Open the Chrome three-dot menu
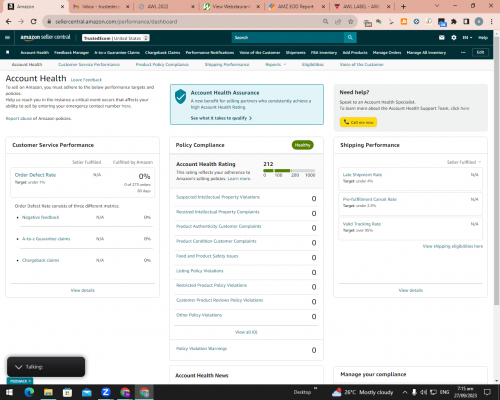500x400 pixels. pos(491,22)
